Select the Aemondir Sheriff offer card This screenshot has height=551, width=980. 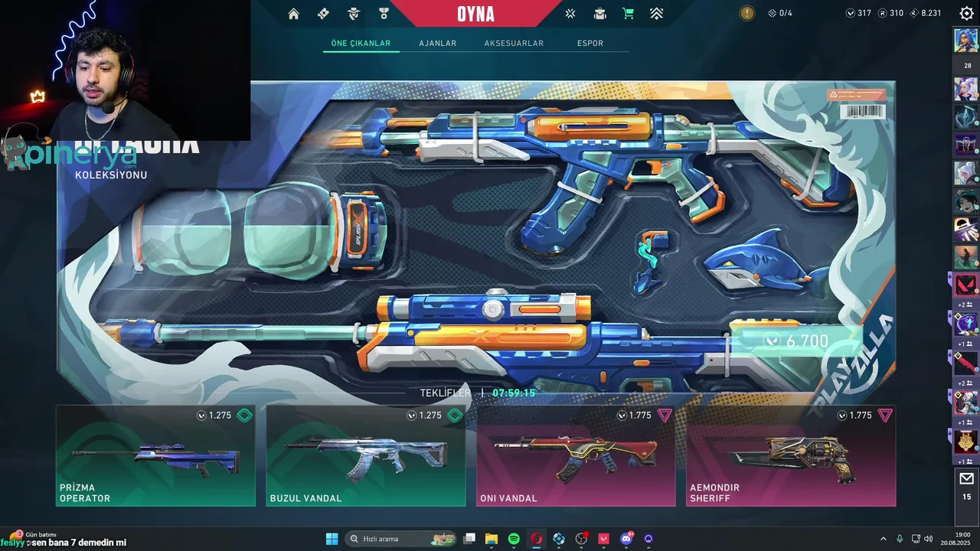tap(791, 456)
